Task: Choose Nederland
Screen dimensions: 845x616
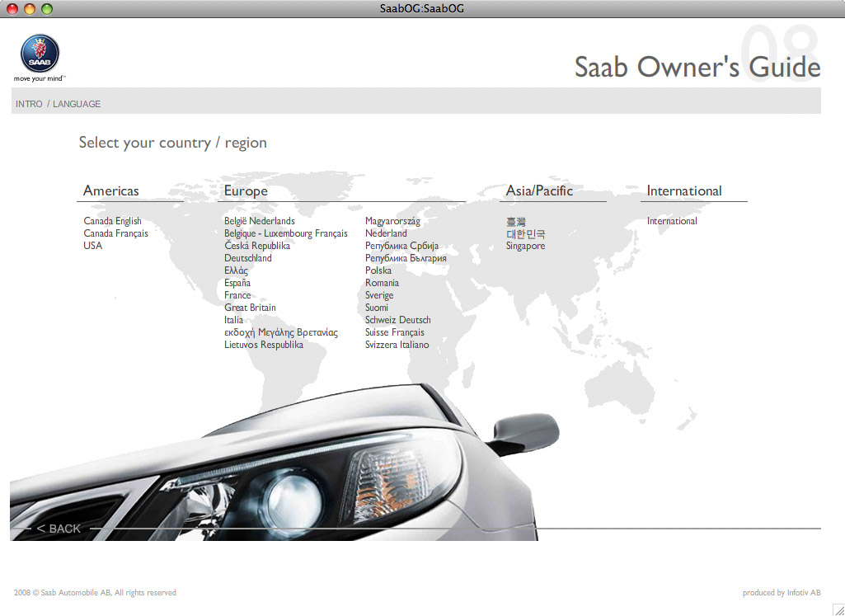Action: click(x=386, y=233)
